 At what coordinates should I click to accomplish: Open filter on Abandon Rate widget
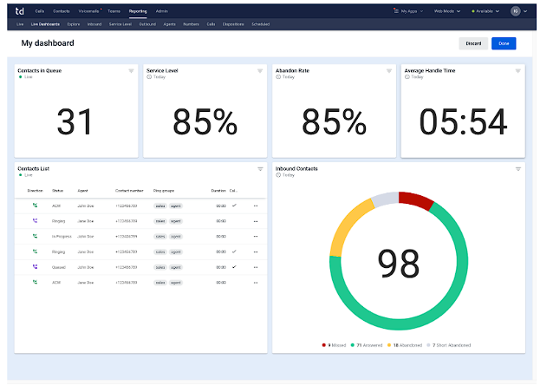pos(388,71)
